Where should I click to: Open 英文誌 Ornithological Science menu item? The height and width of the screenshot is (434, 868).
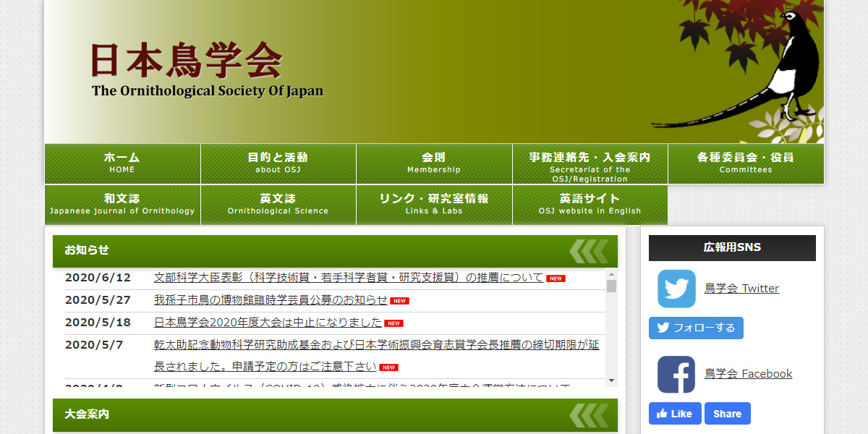(x=278, y=205)
